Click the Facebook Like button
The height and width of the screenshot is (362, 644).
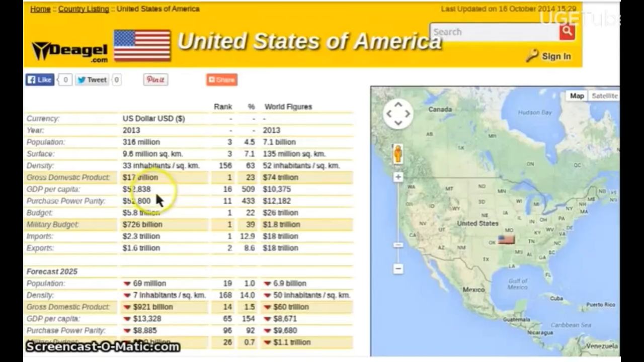pyautogui.click(x=40, y=79)
